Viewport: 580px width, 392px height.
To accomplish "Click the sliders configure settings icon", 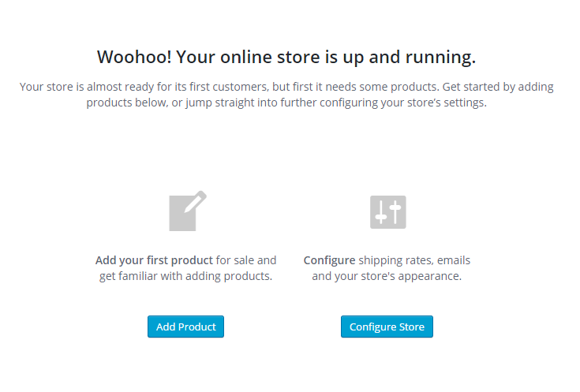I will (388, 212).
